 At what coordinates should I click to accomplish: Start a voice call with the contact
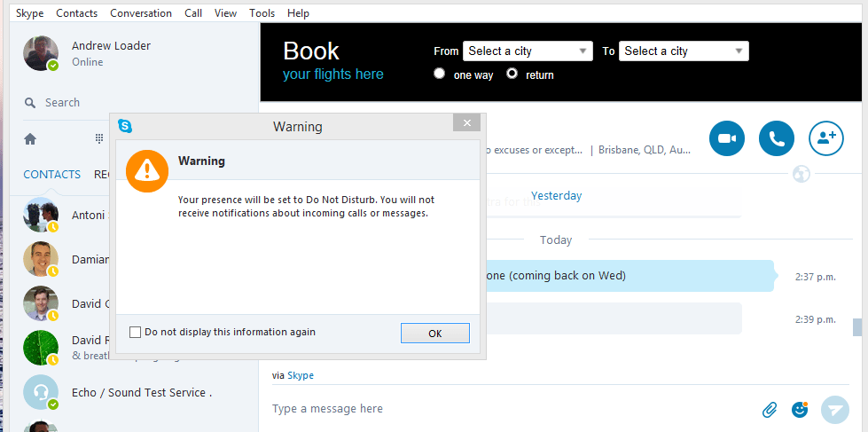776,137
